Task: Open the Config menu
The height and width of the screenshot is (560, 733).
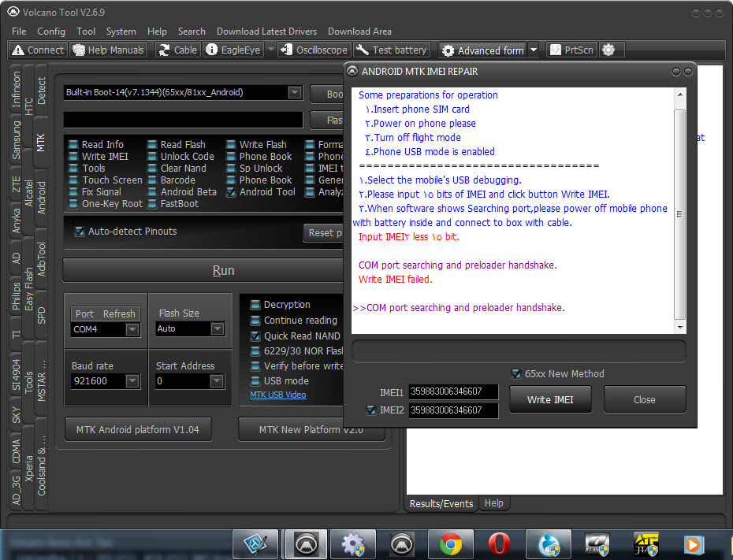Action: [51, 32]
